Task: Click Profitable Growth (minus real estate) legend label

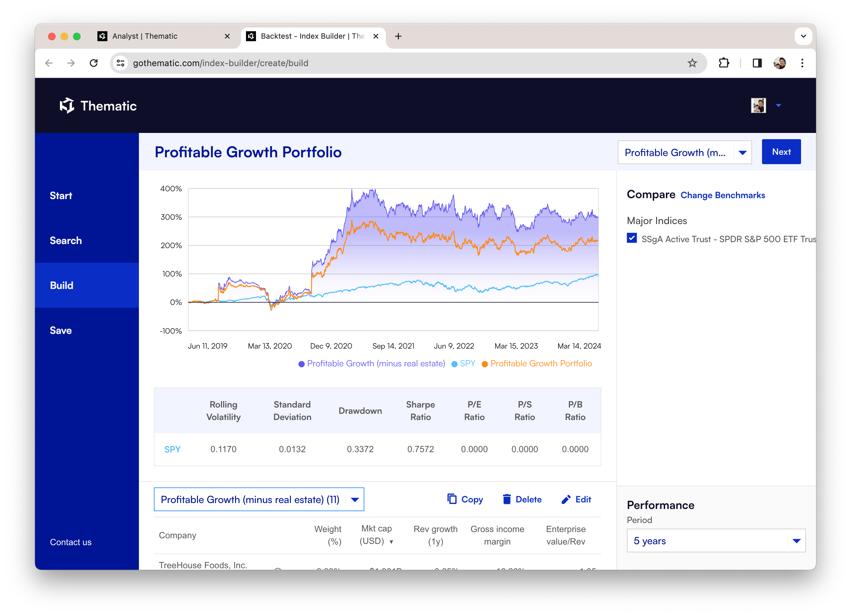Action: tap(376, 364)
